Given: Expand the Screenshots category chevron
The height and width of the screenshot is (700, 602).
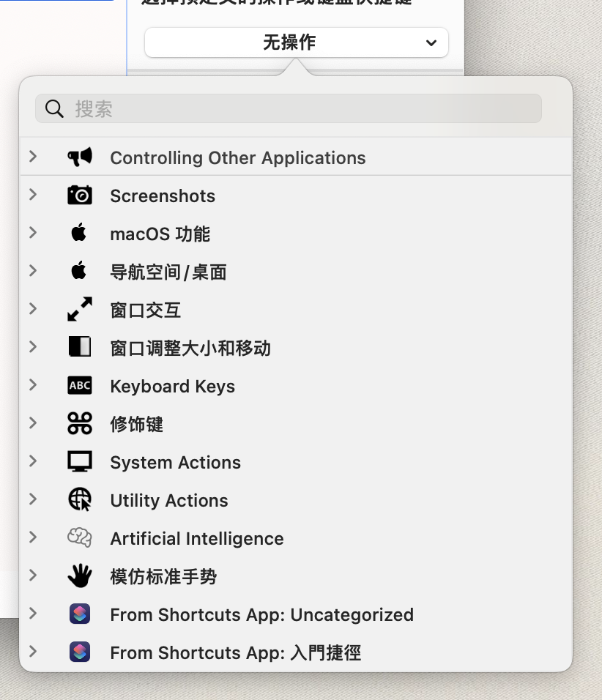Looking at the screenshot, I should pyautogui.click(x=33, y=194).
